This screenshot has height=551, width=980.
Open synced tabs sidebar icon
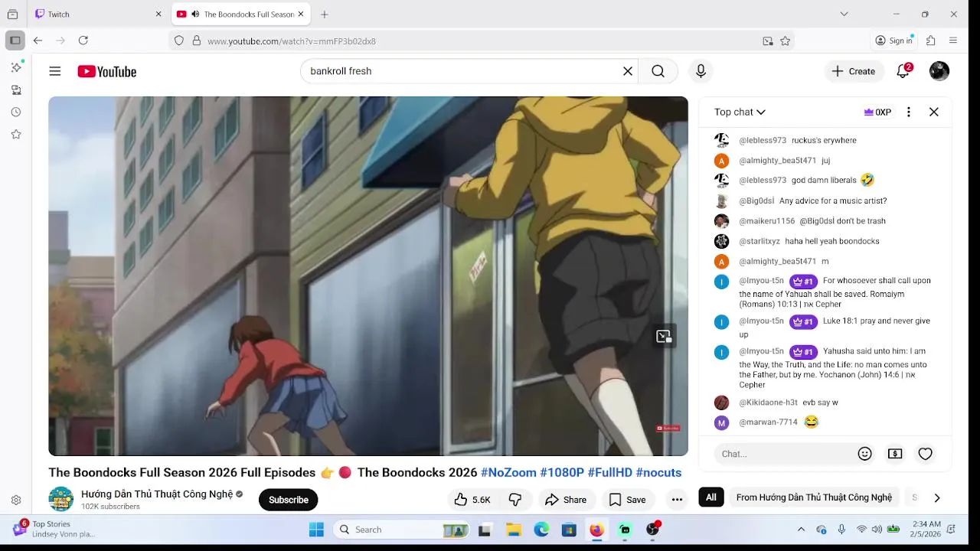16,90
